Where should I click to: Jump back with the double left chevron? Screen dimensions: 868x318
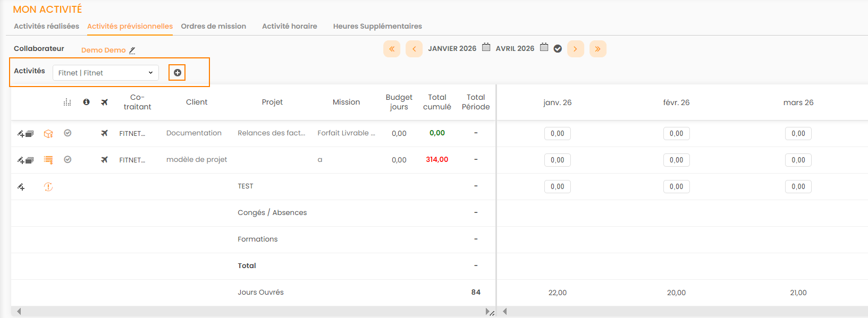tap(392, 49)
